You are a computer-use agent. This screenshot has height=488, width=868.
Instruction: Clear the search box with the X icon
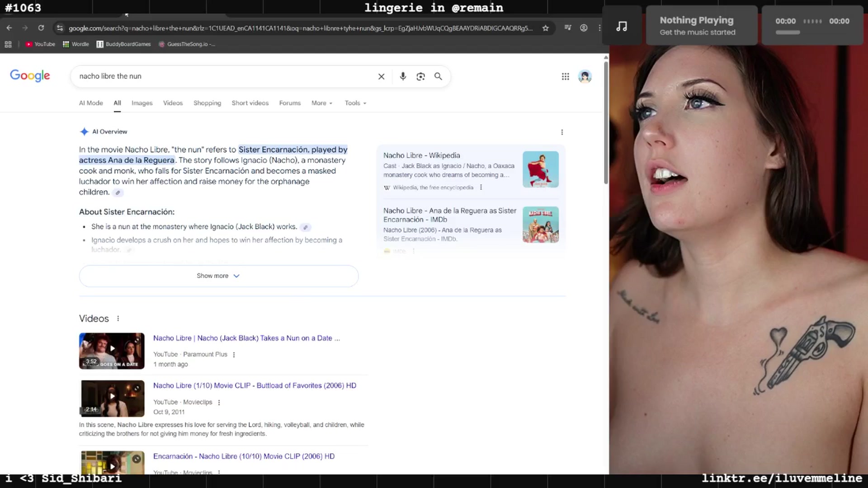coord(381,76)
